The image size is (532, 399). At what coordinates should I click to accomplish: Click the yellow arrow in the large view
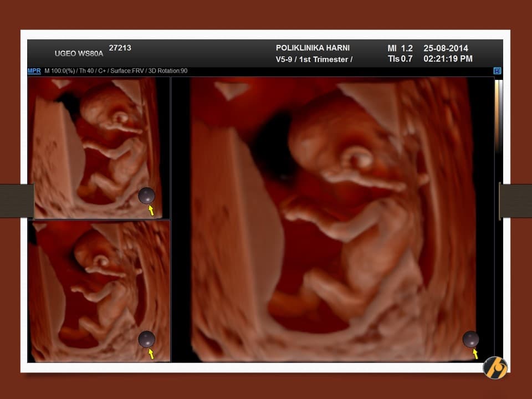pos(475,354)
